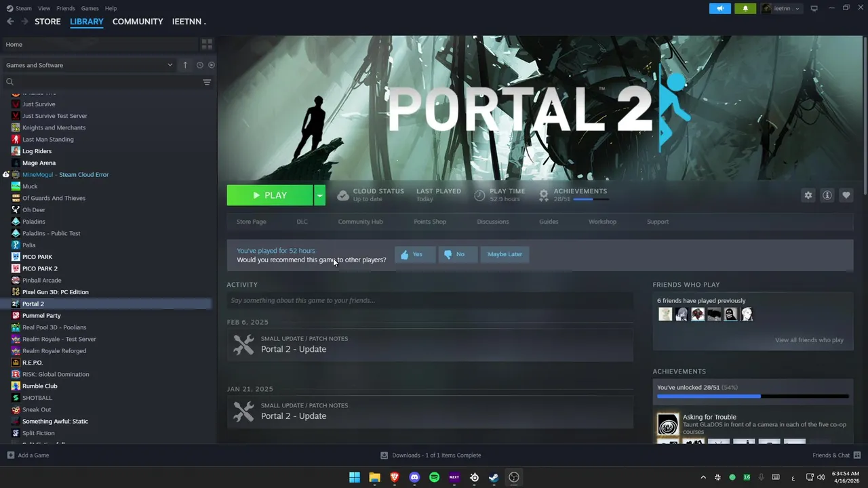Switch to Big Picture mode monitor icon
This screenshot has width=868, height=488.
pyautogui.click(x=814, y=8)
